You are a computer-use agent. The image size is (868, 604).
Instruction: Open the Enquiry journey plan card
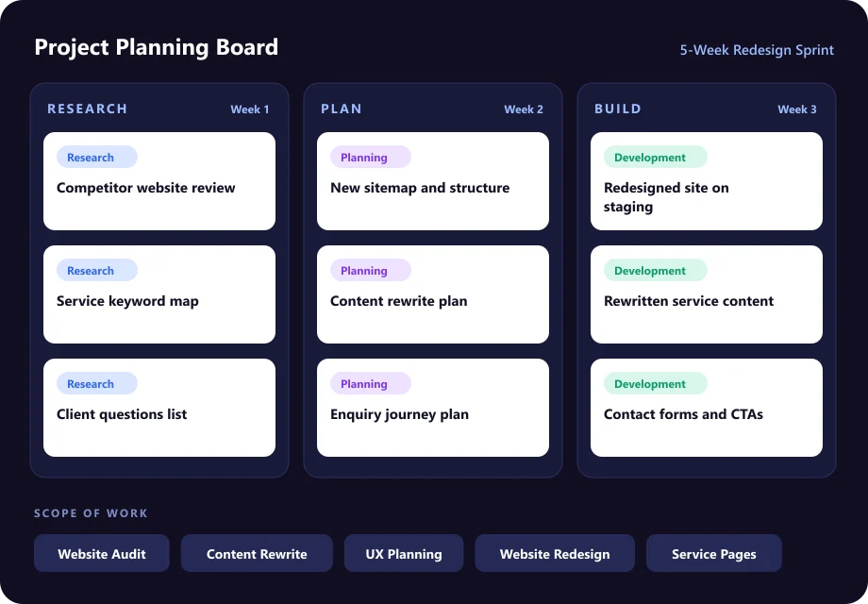pyautogui.click(x=433, y=408)
